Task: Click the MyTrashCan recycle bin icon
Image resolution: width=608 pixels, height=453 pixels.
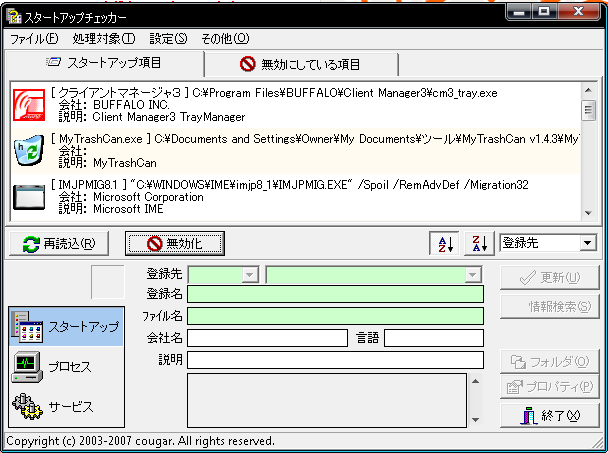Action: [29, 150]
